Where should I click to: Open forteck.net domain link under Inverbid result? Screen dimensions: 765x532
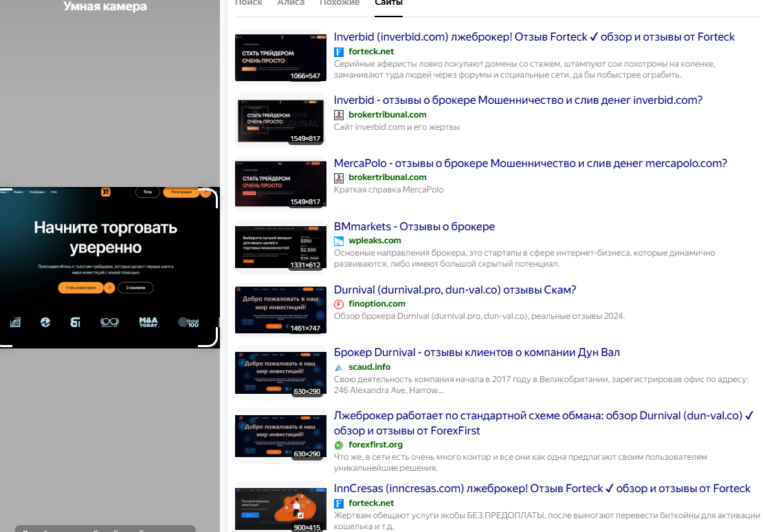[x=370, y=52]
